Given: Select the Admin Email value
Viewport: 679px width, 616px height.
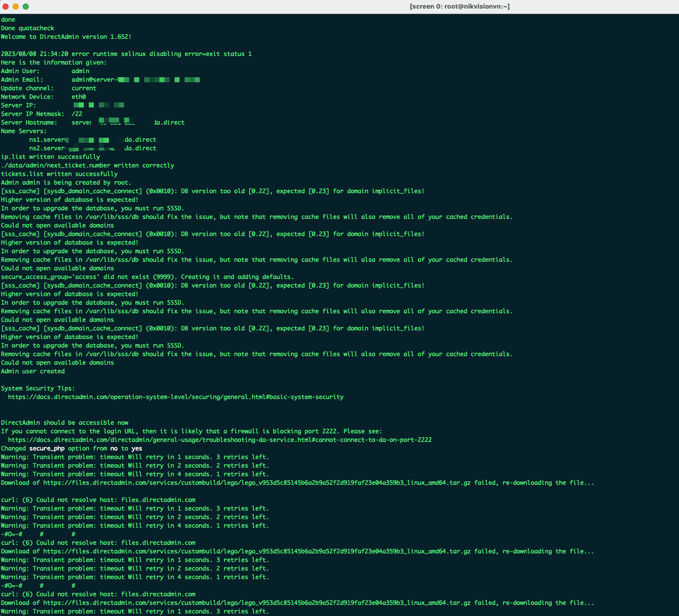Looking at the screenshot, I should [135, 80].
